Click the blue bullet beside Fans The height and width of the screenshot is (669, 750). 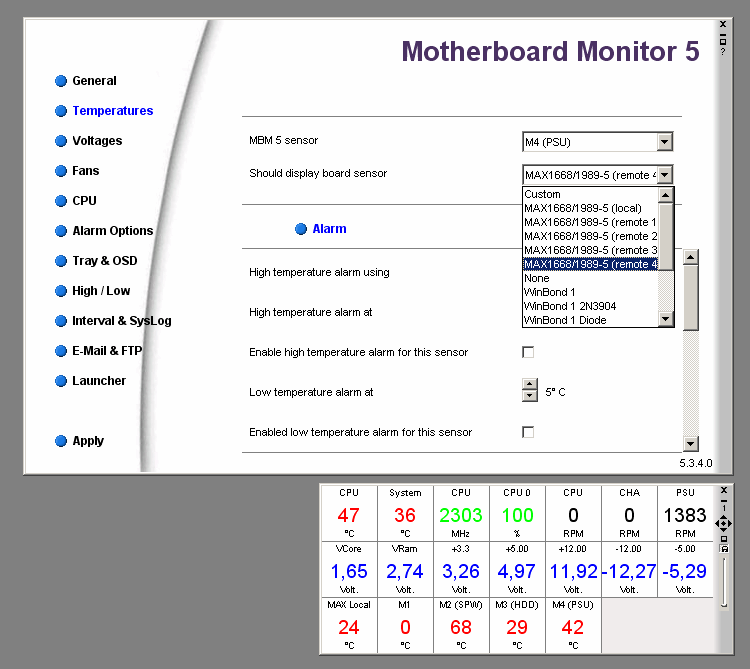[x=61, y=171]
